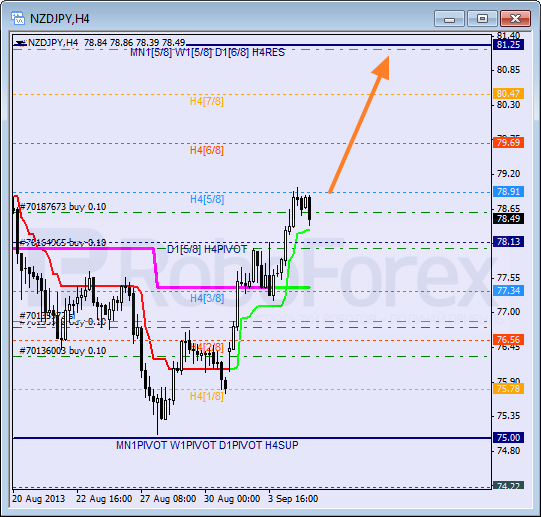Click the 75.35 price scale value
The width and height of the screenshot is (541, 517).
508,416
